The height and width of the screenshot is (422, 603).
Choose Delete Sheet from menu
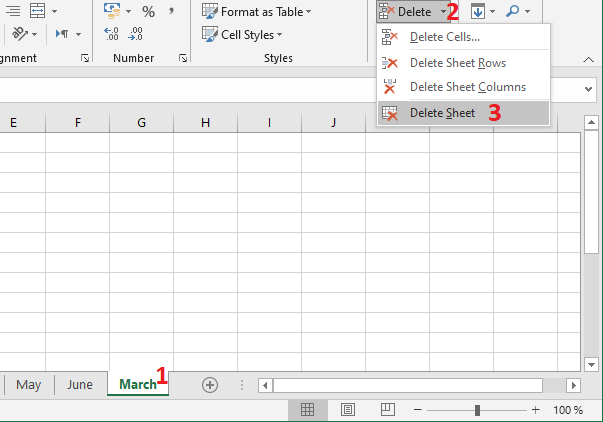pyautogui.click(x=442, y=113)
